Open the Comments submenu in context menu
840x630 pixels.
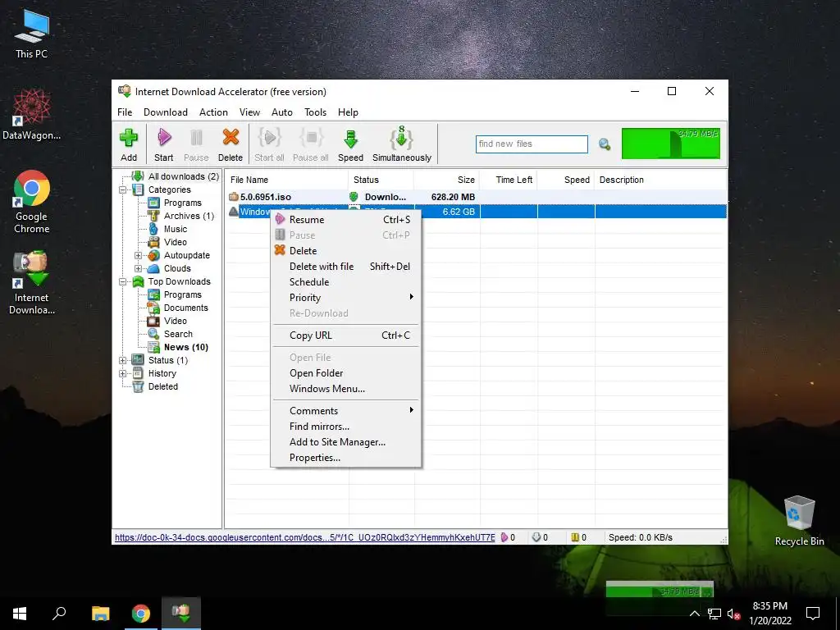(345, 410)
